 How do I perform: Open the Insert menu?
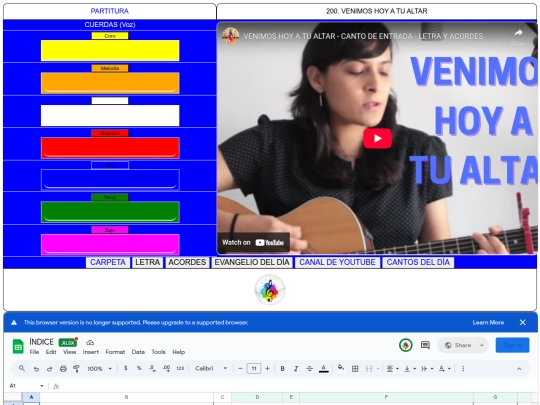91,352
